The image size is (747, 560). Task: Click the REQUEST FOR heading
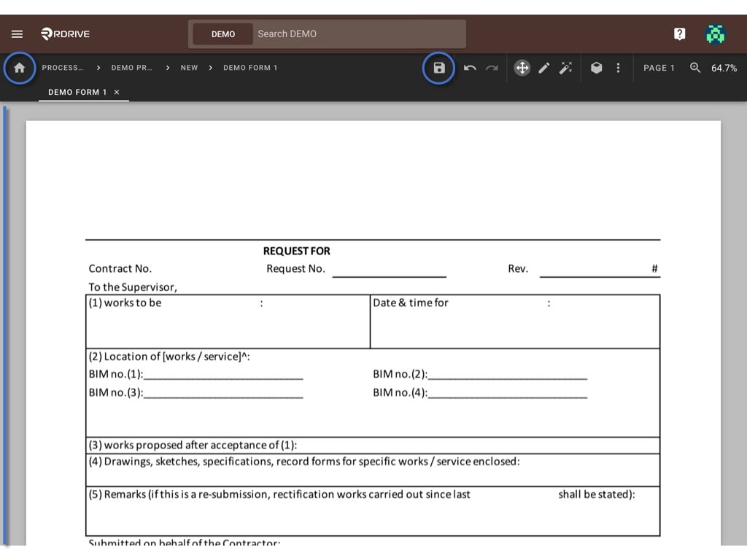point(296,251)
